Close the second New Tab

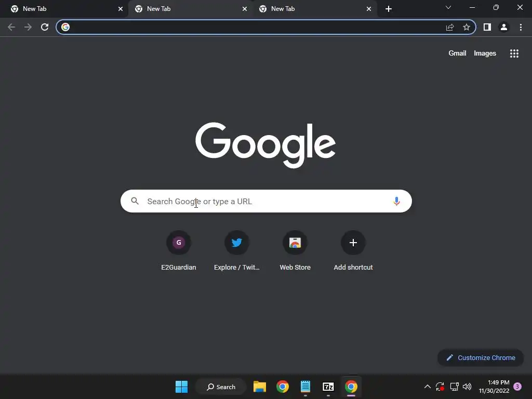click(245, 9)
